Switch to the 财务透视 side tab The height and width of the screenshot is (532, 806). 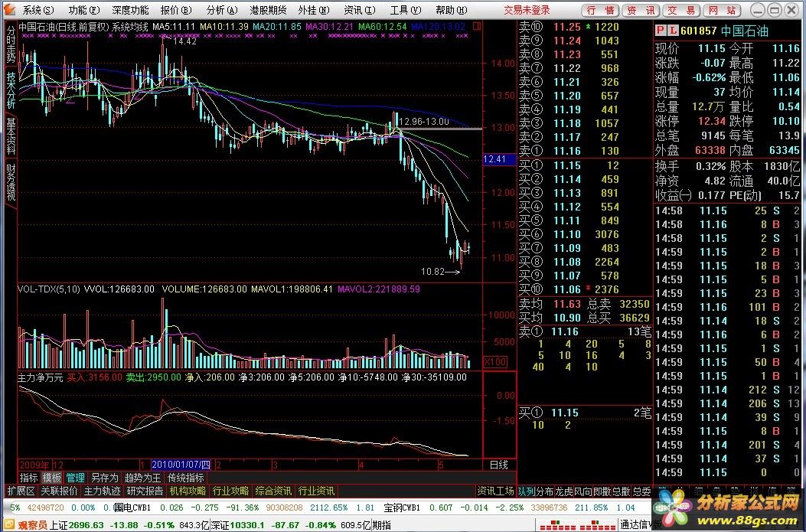(x=11, y=182)
